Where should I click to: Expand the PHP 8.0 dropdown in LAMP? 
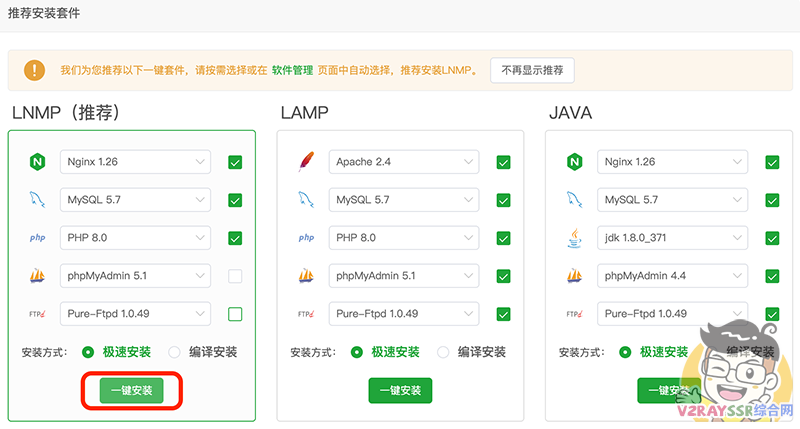[403, 238]
